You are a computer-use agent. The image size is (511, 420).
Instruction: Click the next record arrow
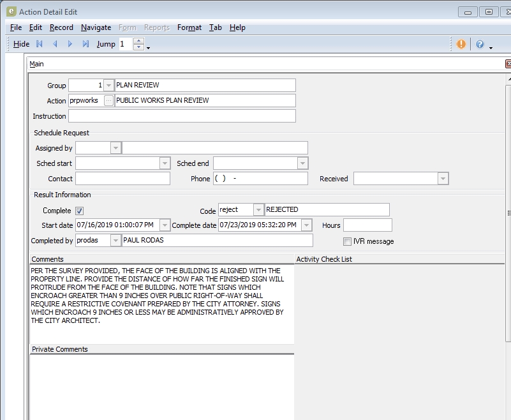[70, 44]
